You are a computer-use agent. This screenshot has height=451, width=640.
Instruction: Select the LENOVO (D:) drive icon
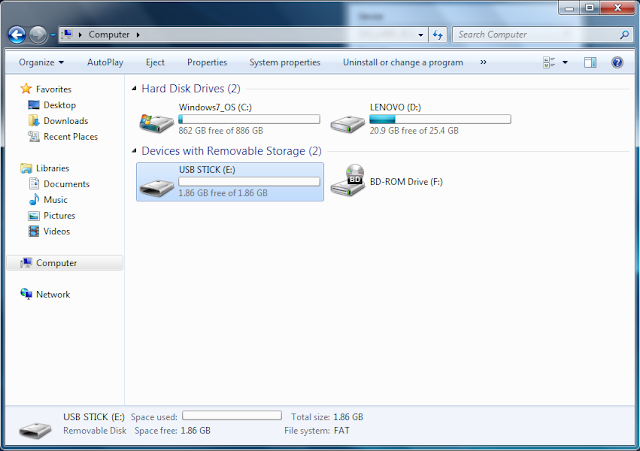point(348,124)
